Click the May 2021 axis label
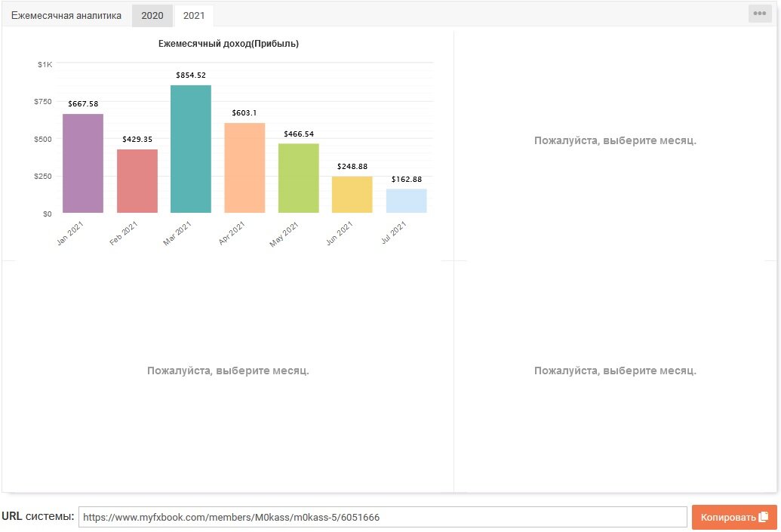Screen dimensions: 781x532 tap(284, 234)
